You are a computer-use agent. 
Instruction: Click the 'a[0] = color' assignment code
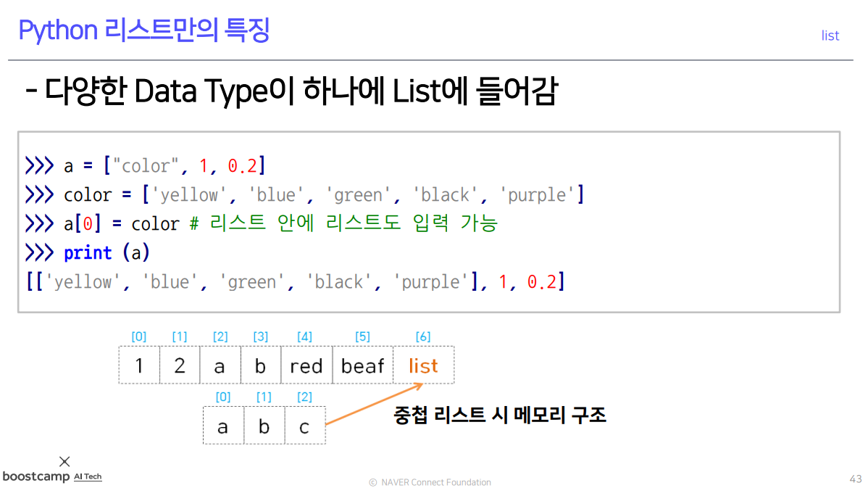121,223
